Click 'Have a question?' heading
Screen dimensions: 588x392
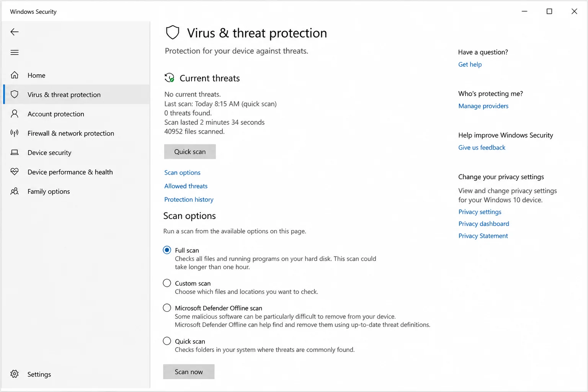(483, 52)
